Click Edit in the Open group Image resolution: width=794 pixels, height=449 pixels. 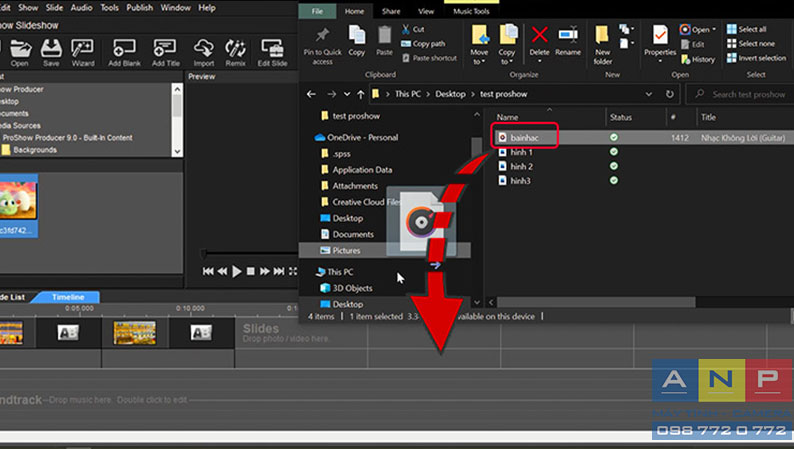coord(693,45)
